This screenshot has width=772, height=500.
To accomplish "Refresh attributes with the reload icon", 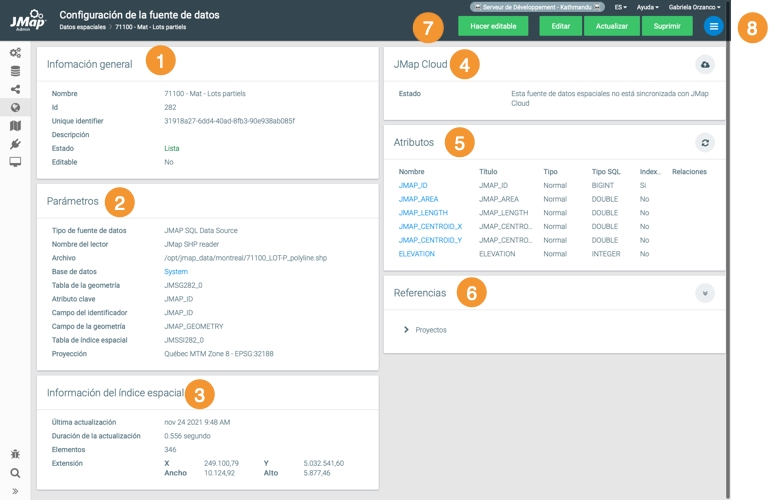I will [x=705, y=143].
